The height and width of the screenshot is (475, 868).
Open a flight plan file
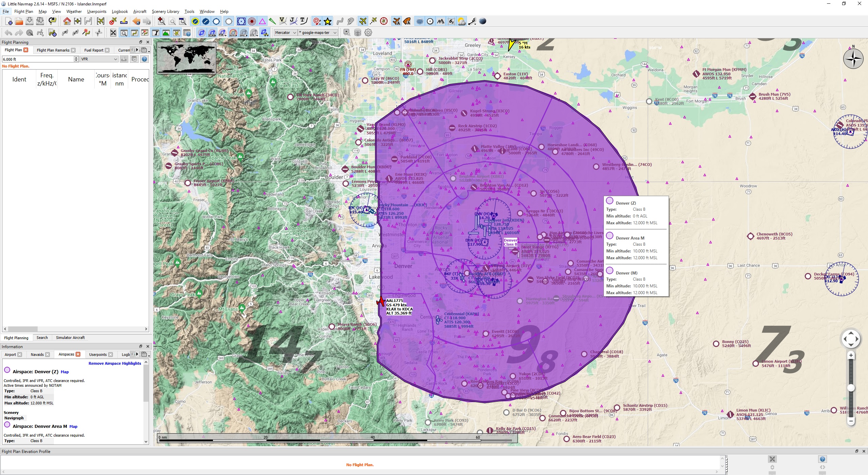(x=19, y=21)
